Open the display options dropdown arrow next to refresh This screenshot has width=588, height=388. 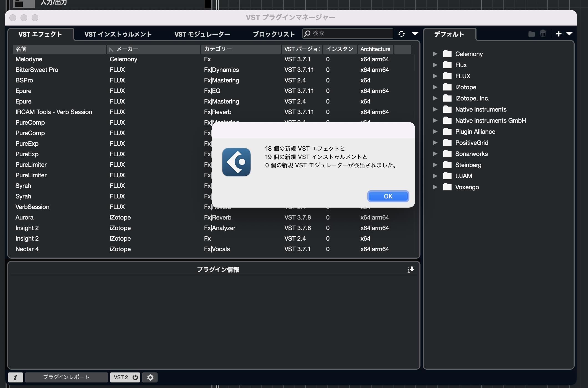coord(415,34)
